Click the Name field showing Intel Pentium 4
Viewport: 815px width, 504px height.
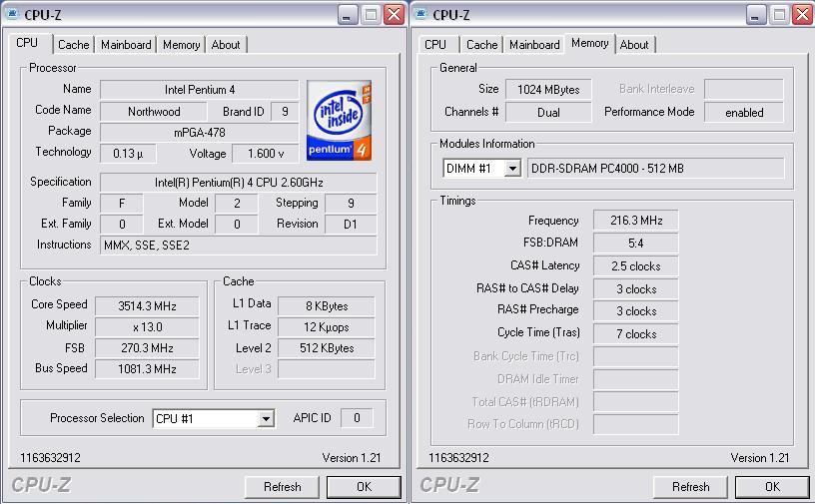200,90
